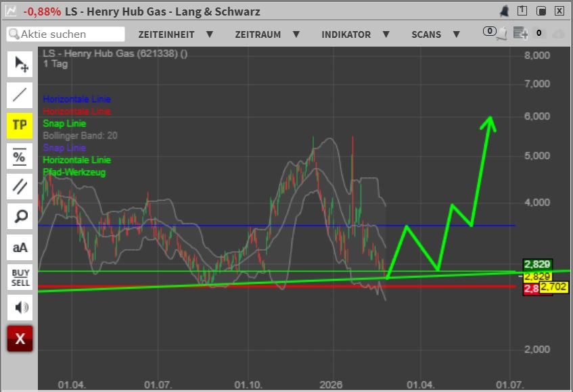
Task: Click the -0,88% change value
Action: click(x=43, y=11)
